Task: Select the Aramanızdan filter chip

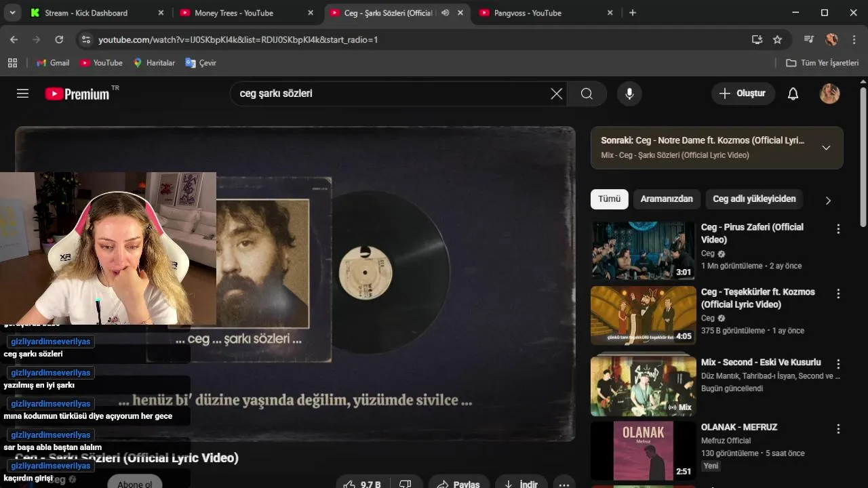Action: 667,199
